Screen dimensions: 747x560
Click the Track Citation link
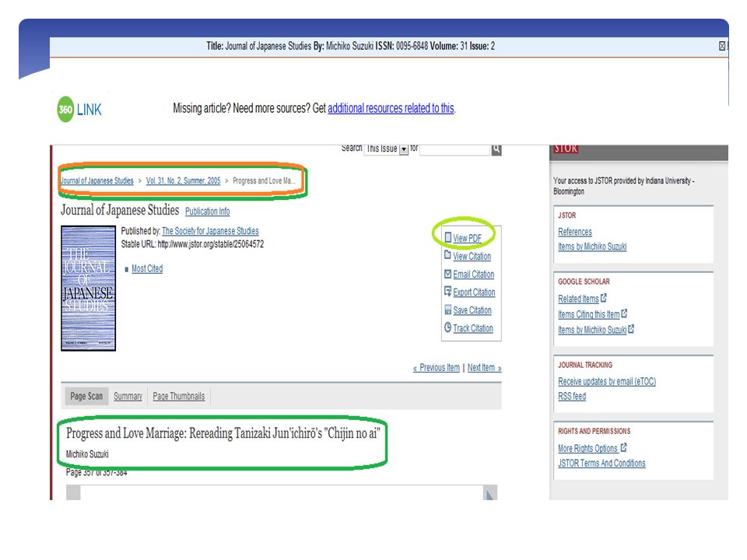coord(472,328)
